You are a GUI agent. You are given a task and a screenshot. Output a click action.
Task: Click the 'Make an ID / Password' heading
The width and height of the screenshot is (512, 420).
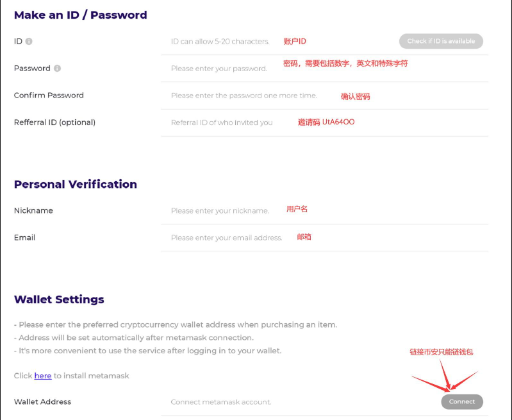[x=80, y=15]
